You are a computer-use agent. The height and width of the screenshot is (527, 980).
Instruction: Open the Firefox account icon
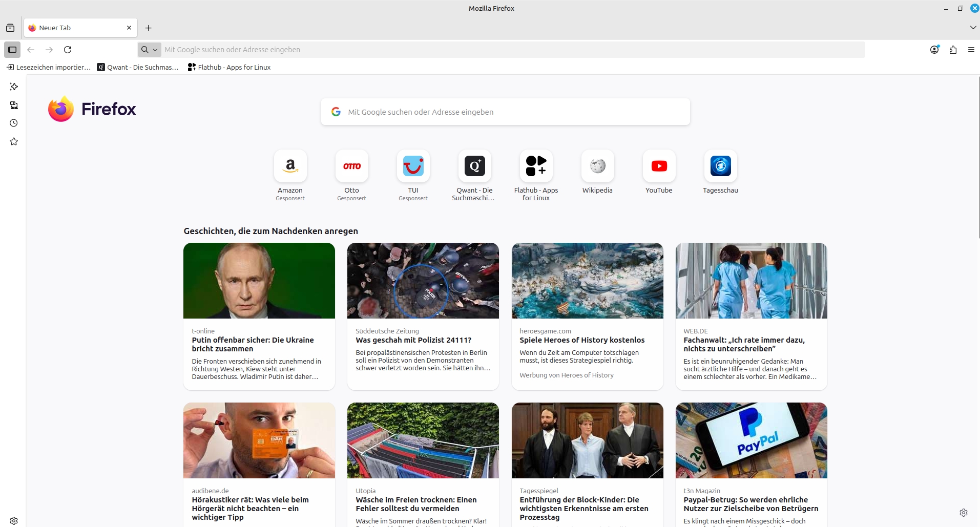(934, 50)
